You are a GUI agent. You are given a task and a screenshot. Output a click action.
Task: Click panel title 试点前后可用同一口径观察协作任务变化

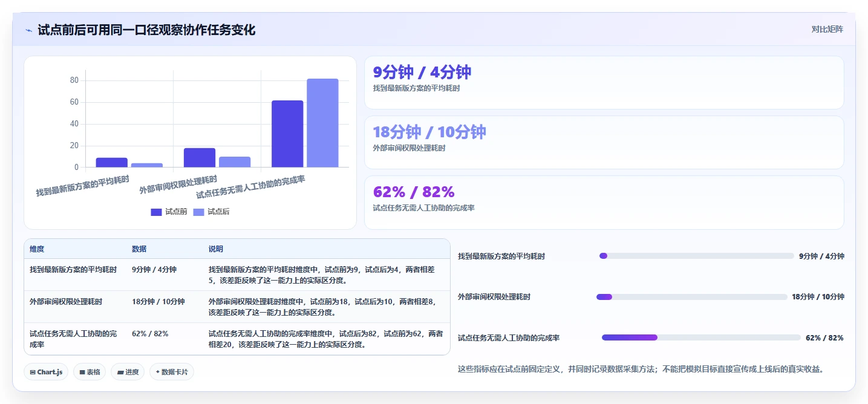146,30
